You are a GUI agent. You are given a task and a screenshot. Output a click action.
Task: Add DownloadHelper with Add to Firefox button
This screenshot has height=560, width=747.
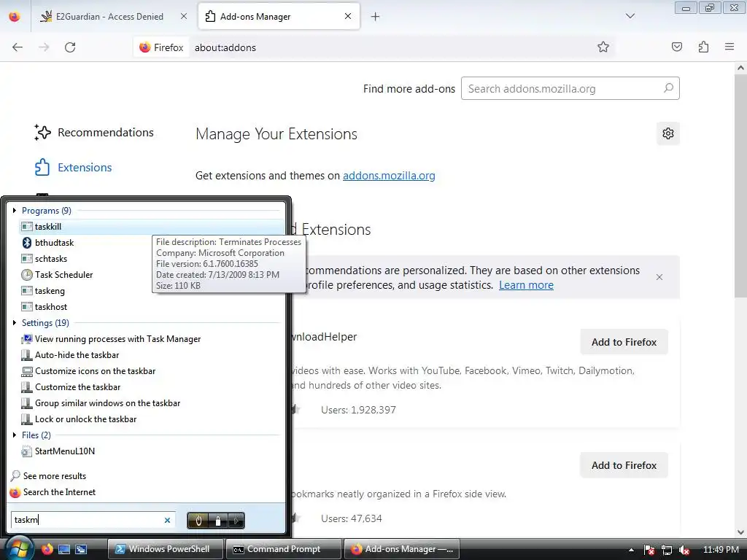coord(624,342)
